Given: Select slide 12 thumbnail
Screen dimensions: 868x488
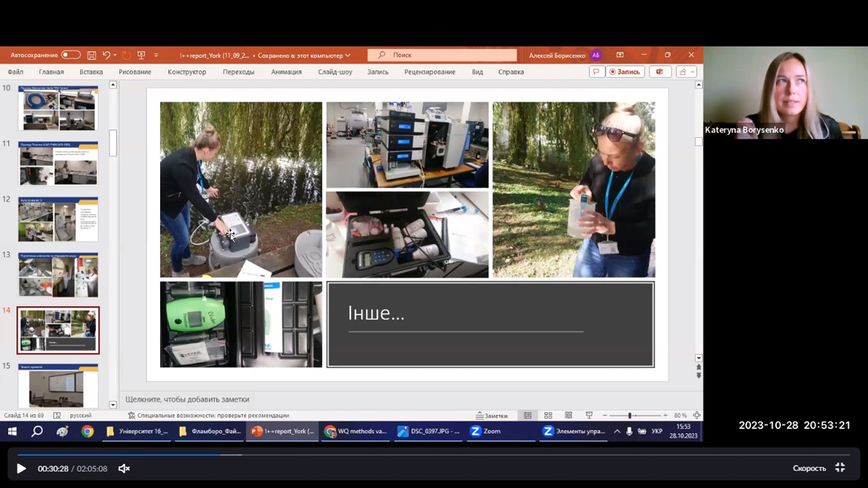Looking at the screenshot, I should (58, 219).
